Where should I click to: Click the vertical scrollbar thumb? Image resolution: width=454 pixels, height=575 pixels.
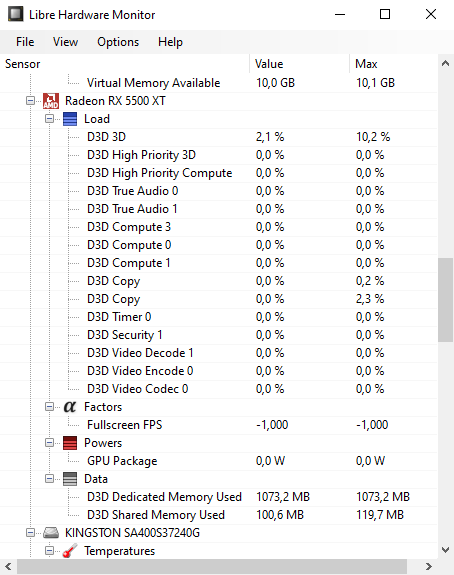tap(446, 300)
